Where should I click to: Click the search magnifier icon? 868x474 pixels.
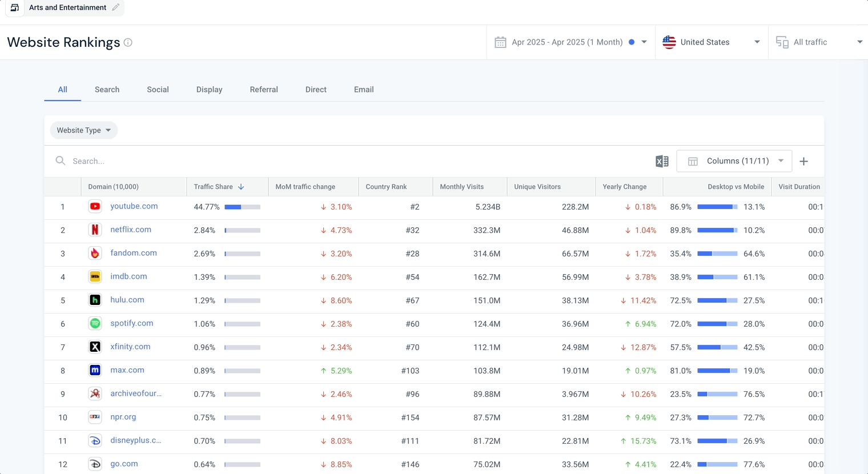pos(61,161)
